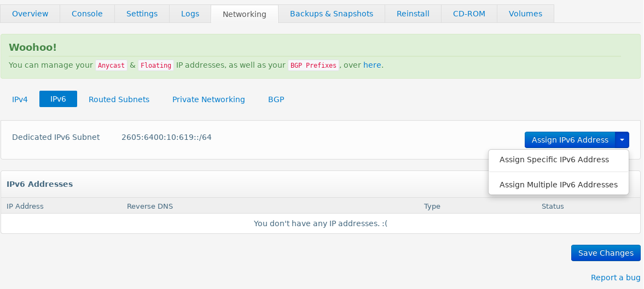Open Routed Subnets section
This screenshot has width=644, height=289.
[x=119, y=99]
